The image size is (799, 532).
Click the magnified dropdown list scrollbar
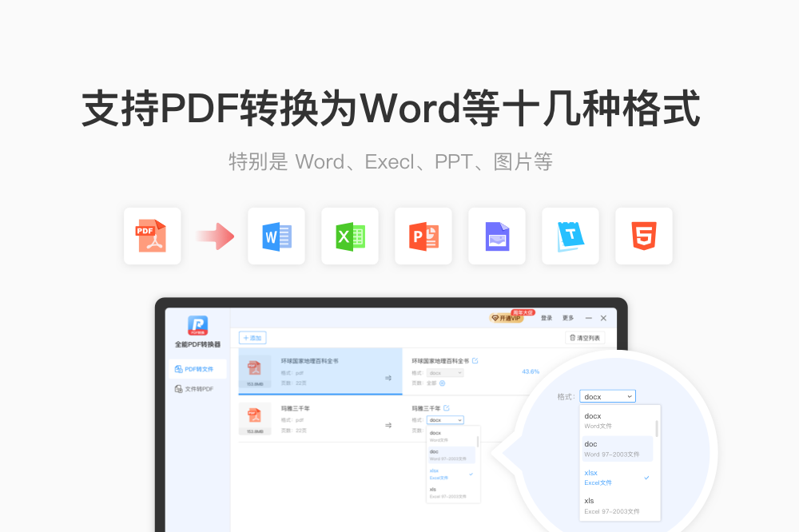tap(657, 428)
